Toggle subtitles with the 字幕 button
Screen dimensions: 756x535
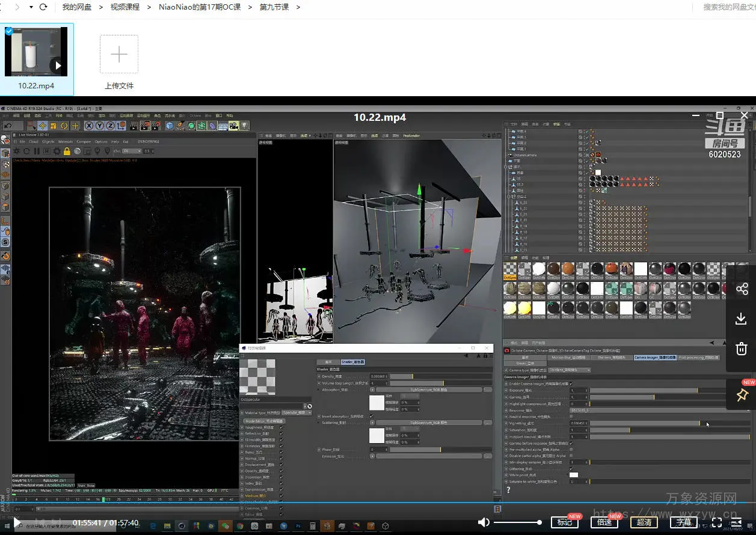pyautogui.click(x=684, y=522)
